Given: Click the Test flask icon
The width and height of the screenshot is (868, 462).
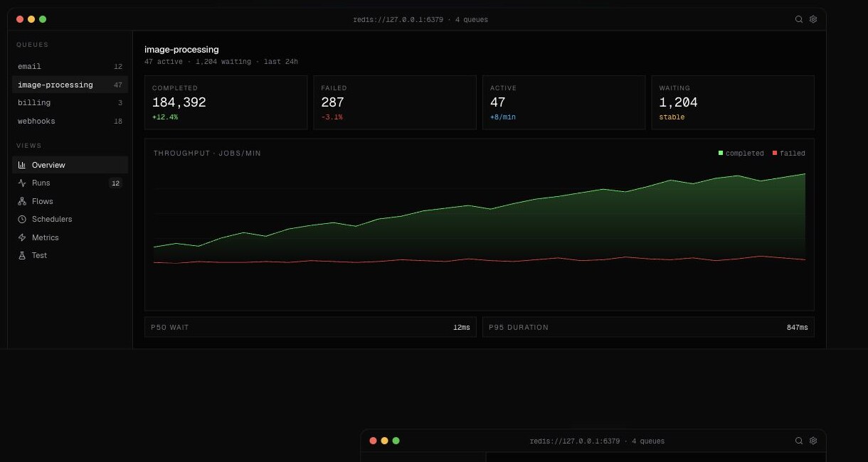Looking at the screenshot, I should (22, 255).
